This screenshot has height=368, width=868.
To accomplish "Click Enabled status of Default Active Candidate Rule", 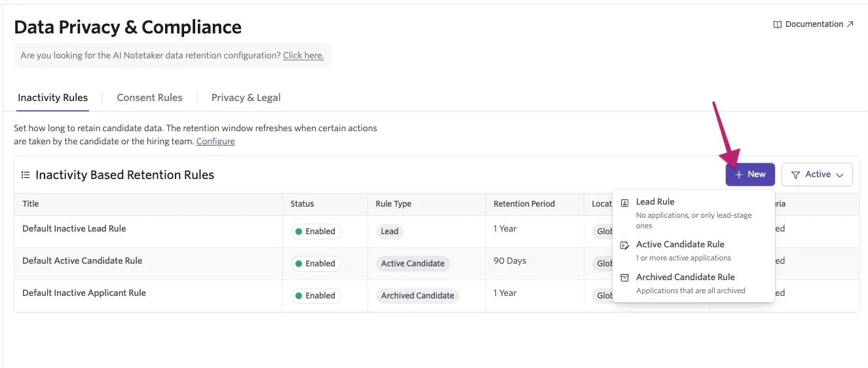I will coord(316,264).
